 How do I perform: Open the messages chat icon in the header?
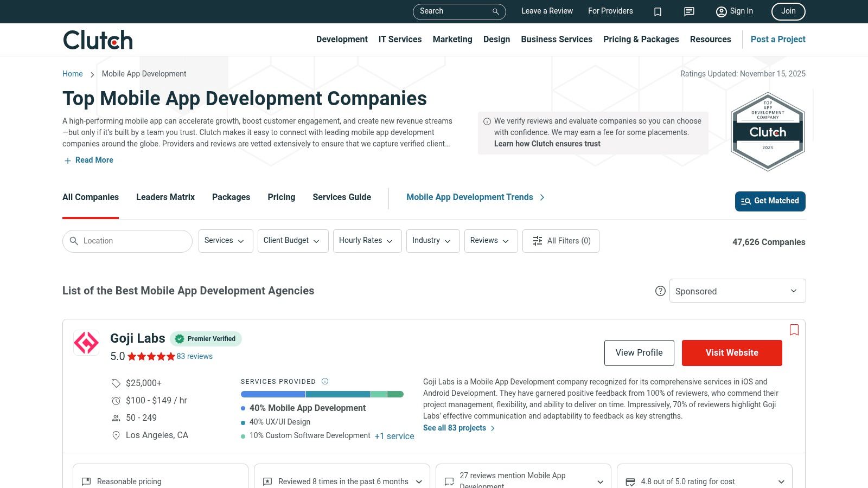click(x=688, y=11)
